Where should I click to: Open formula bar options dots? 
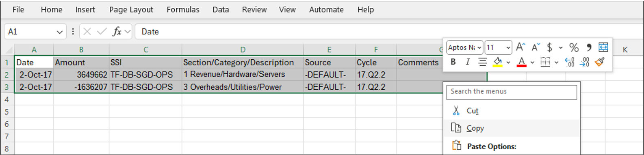(x=73, y=32)
